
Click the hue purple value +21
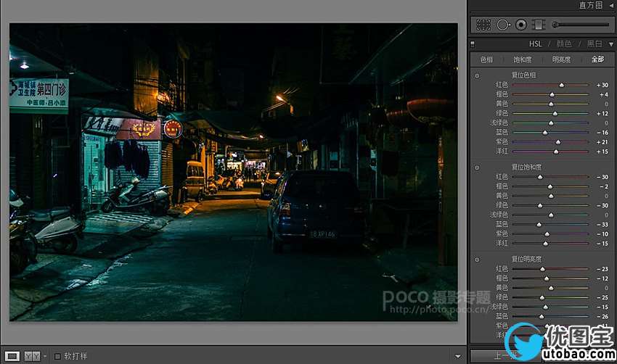[602, 142]
